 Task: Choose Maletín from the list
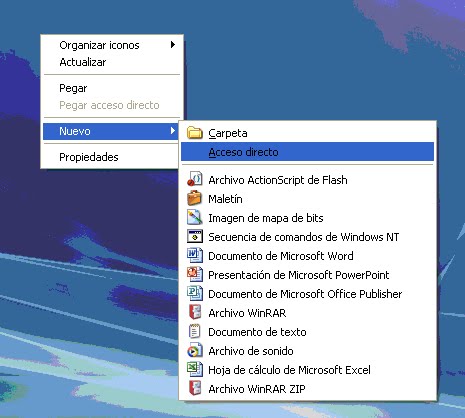click(307, 199)
